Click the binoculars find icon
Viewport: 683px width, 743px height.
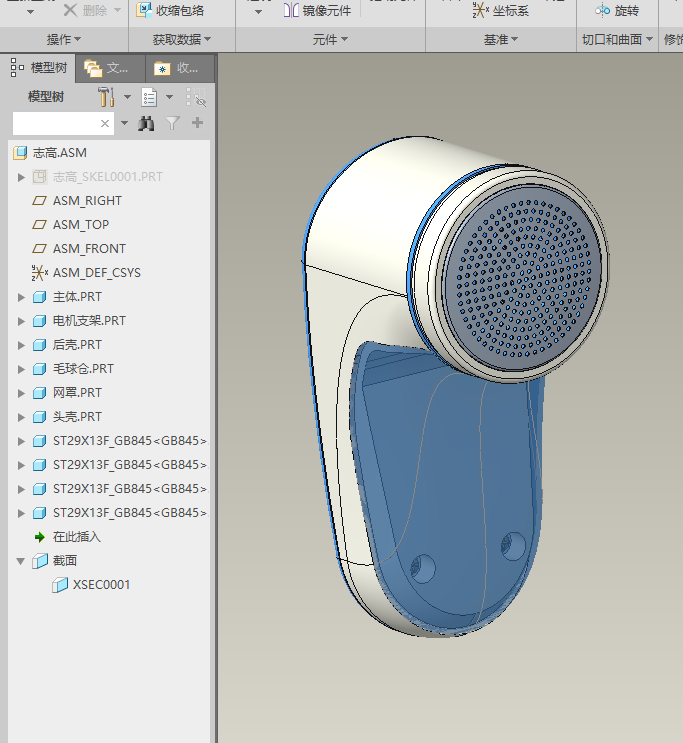[146, 123]
